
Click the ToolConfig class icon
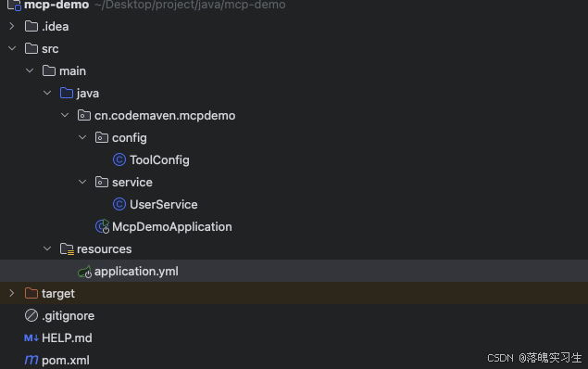click(119, 159)
